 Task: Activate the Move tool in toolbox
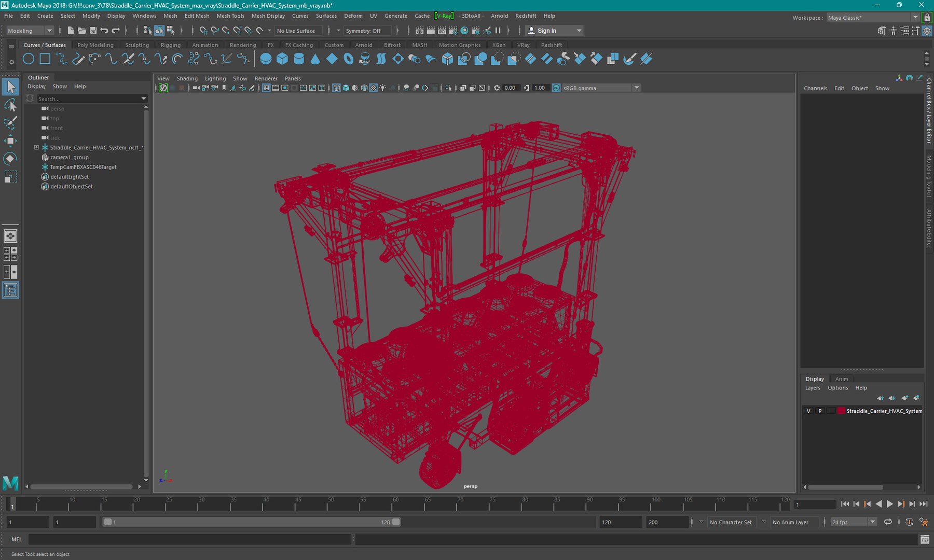tap(10, 141)
